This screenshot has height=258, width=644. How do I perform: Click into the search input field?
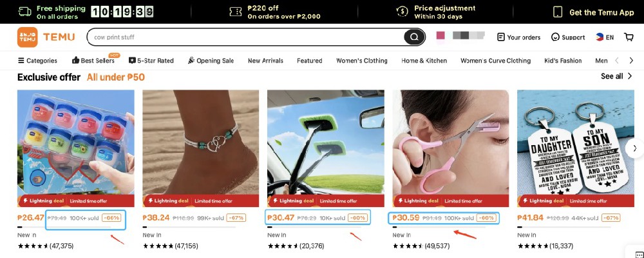(x=247, y=37)
